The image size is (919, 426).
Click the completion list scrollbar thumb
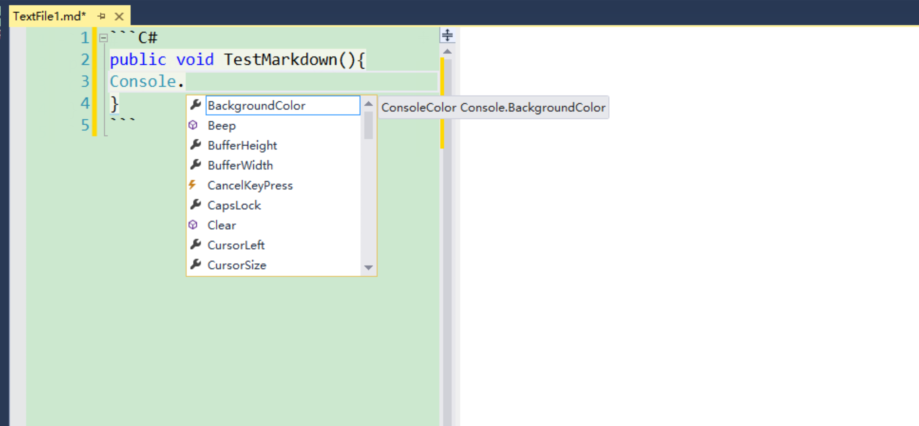[x=368, y=125]
